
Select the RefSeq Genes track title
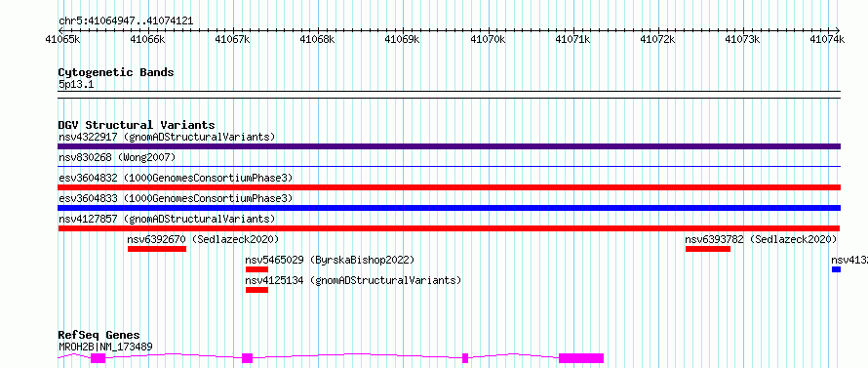99,336
